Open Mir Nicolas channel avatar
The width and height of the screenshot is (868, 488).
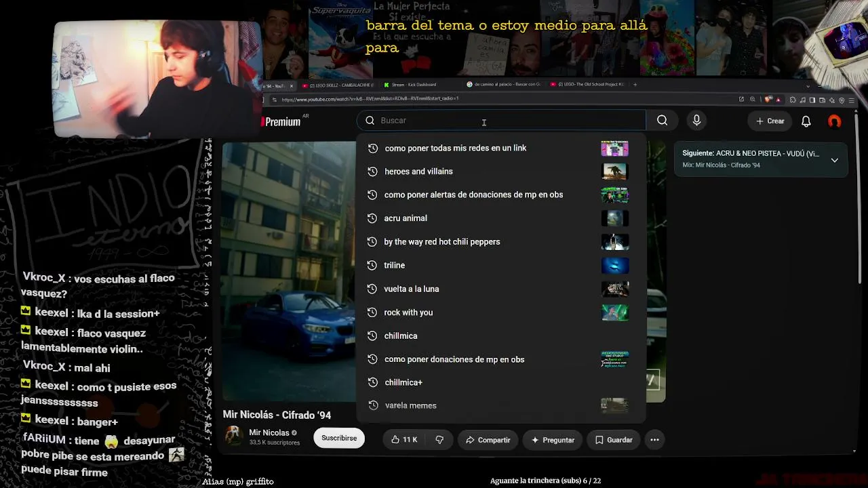coord(234,436)
